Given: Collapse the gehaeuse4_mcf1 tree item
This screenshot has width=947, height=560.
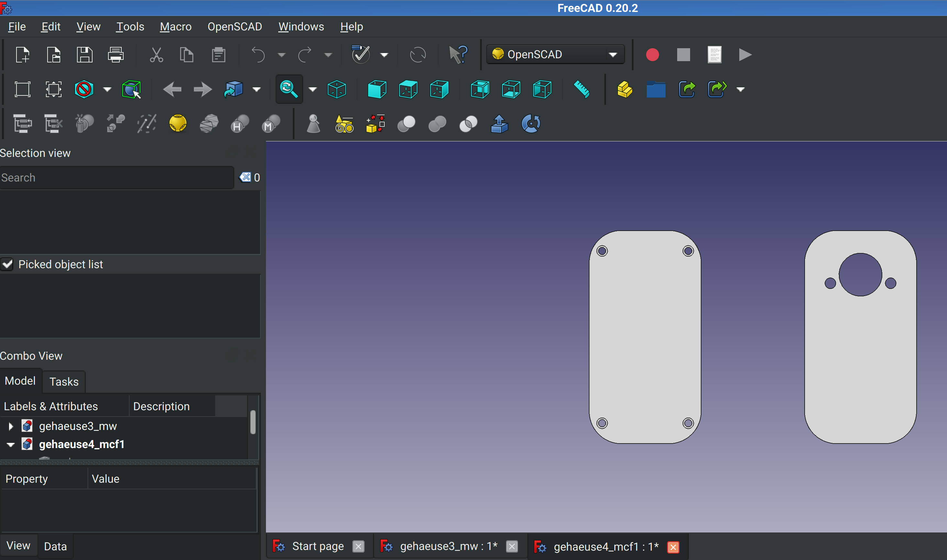Looking at the screenshot, I should 11,445.
